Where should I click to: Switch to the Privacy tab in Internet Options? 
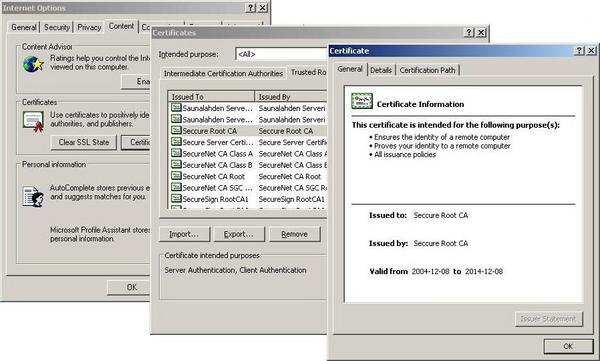(x=89, y=27)
